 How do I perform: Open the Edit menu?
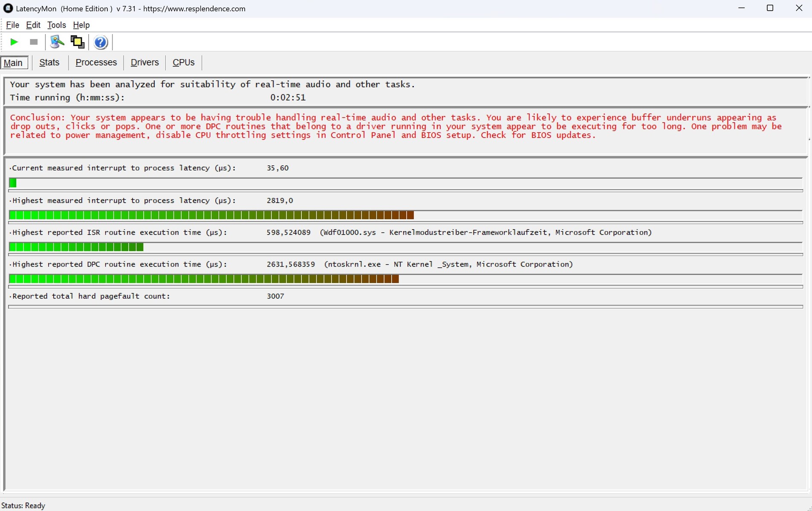point(33,25)
